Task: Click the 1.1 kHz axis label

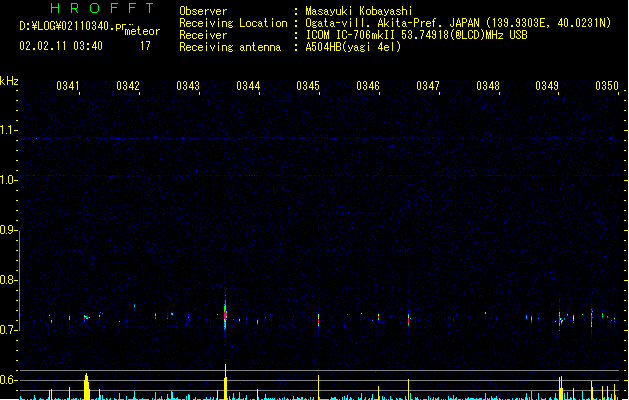Action: [x=8, y=130]
